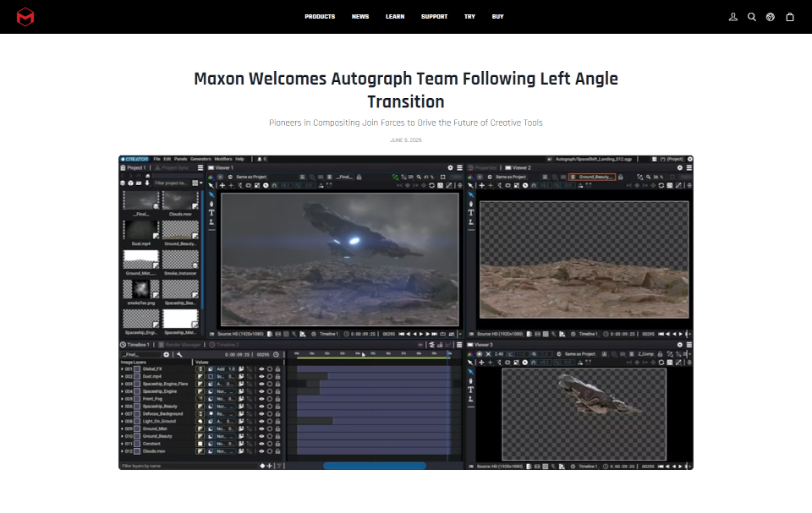812x513 pixels.
Task: Click the timeline horizontal blue scrollbar
Action: 375,466
